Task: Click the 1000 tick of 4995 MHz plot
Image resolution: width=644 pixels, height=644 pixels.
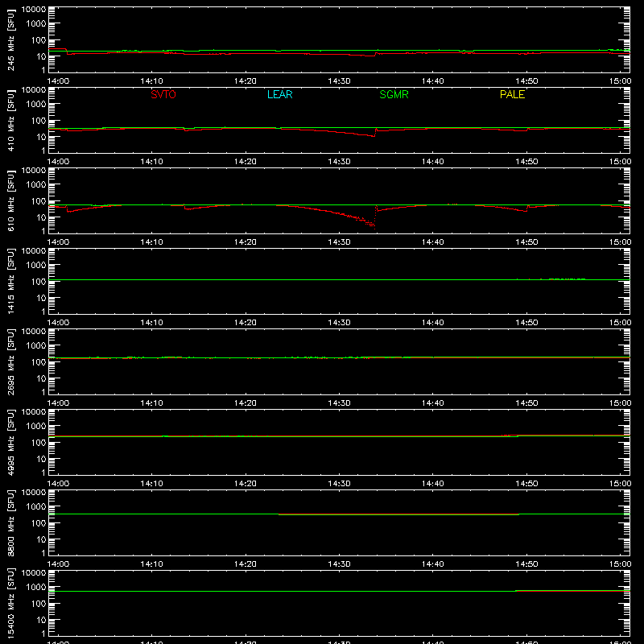Action: coord(36,427)
